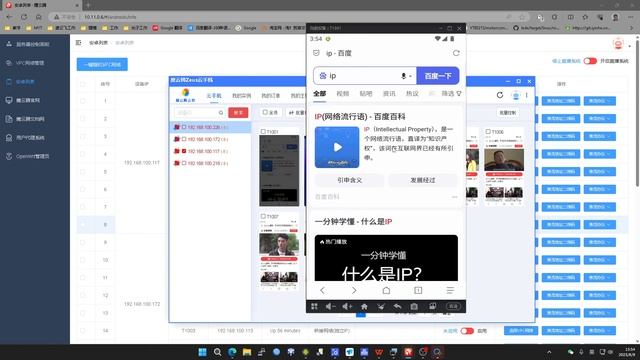
Task: Tick the select-all checkbox in cloud phone toolbar
Action: [x=265, y=112]
